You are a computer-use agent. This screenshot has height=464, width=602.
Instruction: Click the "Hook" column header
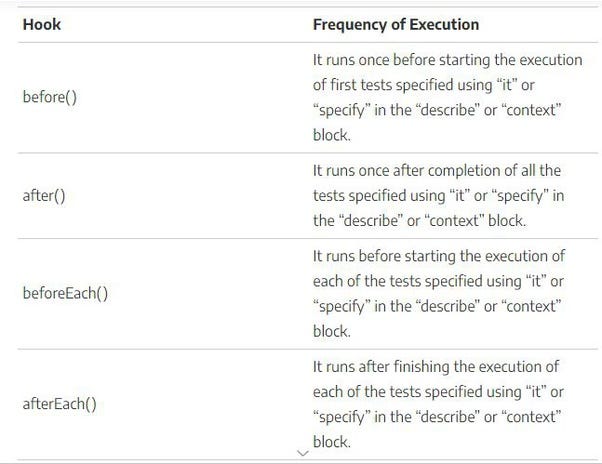41,24
